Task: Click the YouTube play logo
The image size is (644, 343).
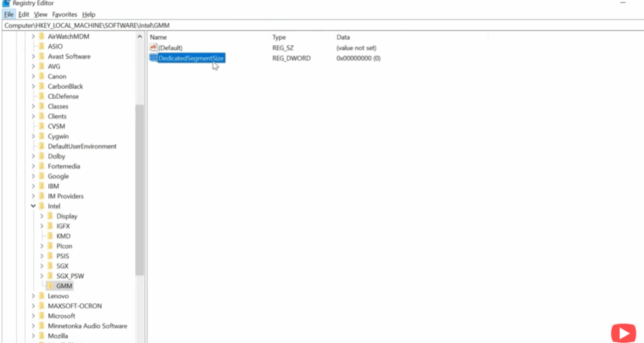Action: [x=623, y=333]
